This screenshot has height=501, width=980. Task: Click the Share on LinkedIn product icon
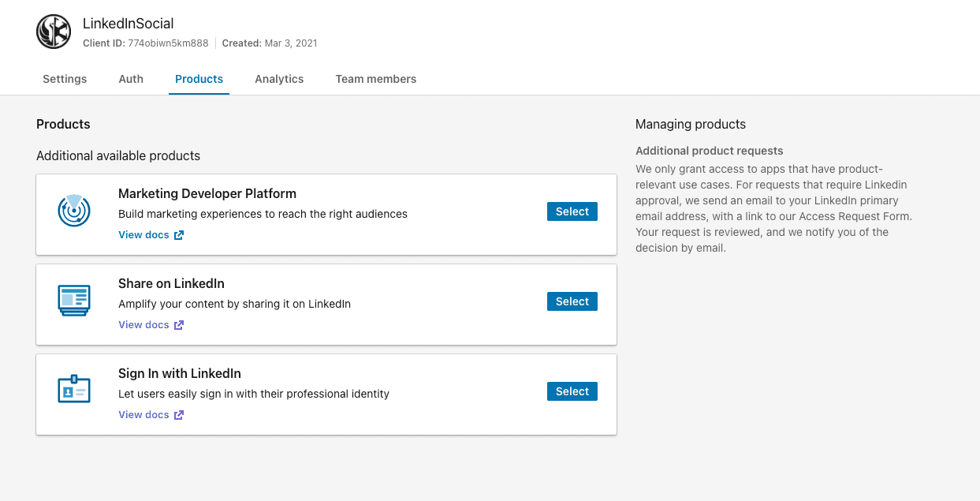coord(74,301)
